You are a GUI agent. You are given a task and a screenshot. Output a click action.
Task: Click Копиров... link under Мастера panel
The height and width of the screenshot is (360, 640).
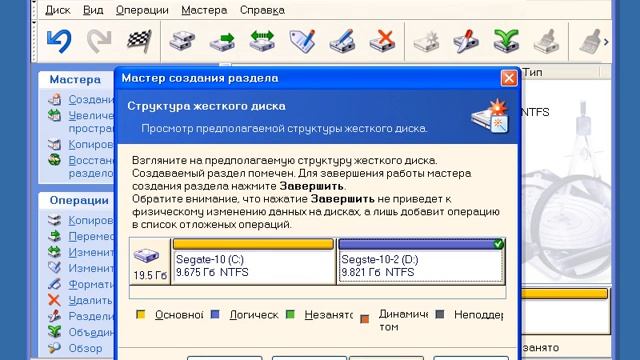click(x=91, y=144)
